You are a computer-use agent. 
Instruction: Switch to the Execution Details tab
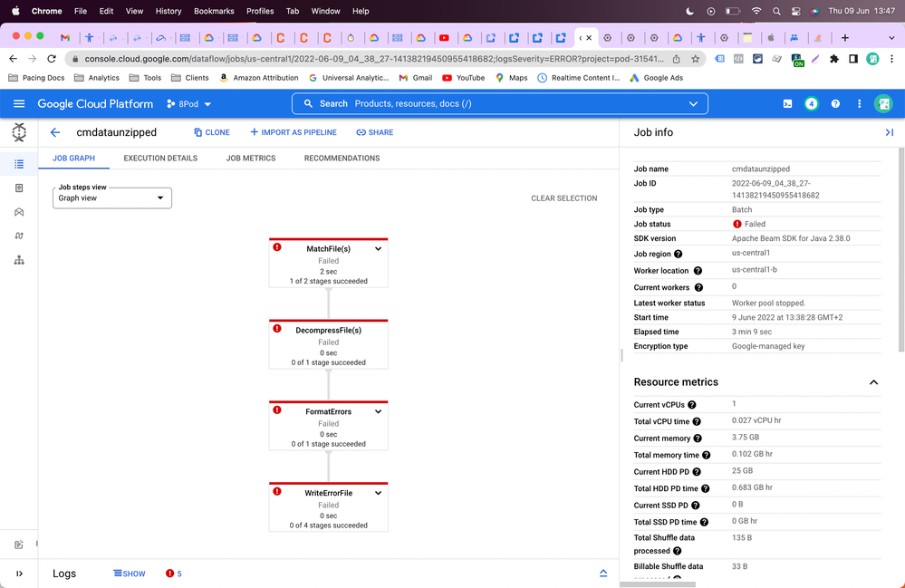coord(160,159)
